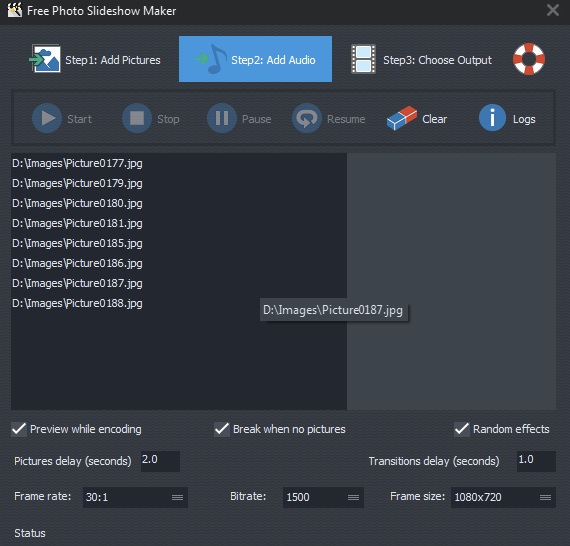Image resolution: width=570 pixels, height=546 pixels.
Task: Open Logs via the info icon
Action: (x=492, y=118)
